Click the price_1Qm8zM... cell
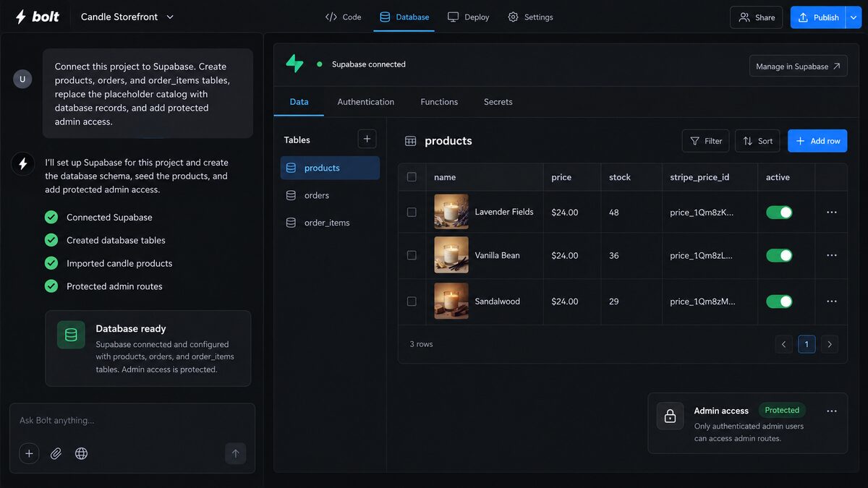868x488 pixels. point(702,301)
